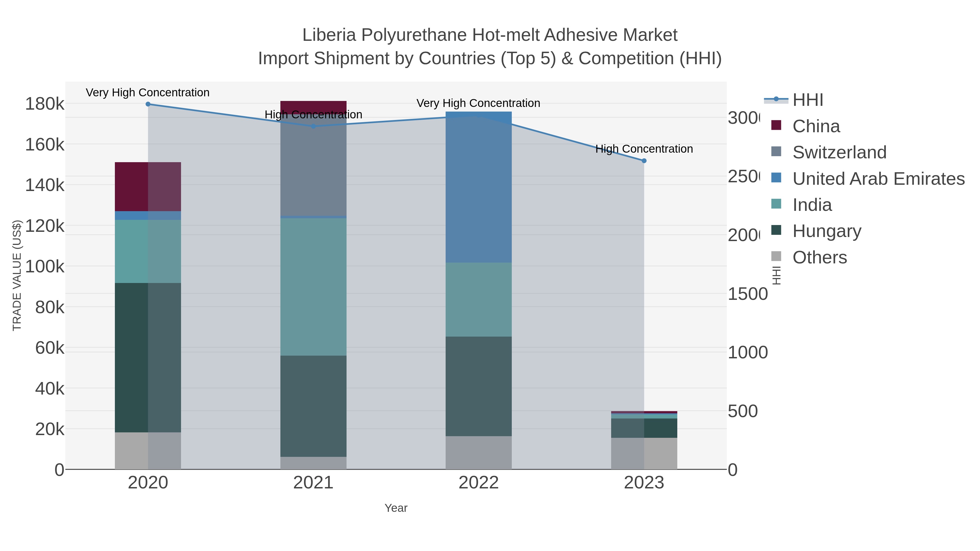Click the 100k y-axis tick label

pyautogui.click(x=45, y=267)
